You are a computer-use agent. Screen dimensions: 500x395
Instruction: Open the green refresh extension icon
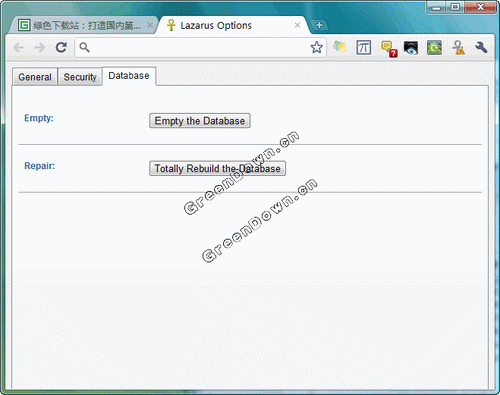[x=434, y=48]
